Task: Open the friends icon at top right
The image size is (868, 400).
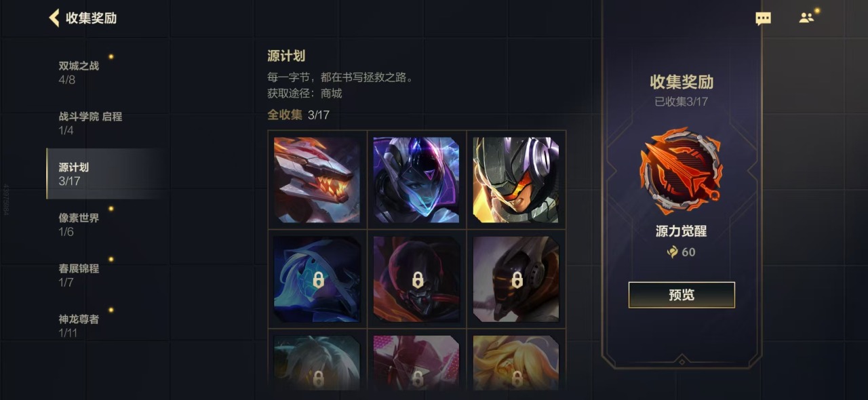Action: point(806,18)
